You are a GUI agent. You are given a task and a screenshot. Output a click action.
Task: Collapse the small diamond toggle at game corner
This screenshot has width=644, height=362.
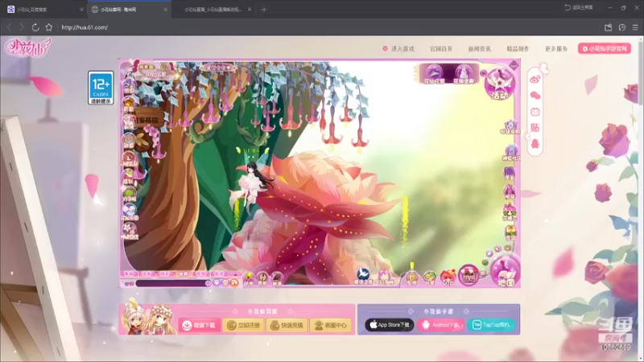click(x=514, y=65)
